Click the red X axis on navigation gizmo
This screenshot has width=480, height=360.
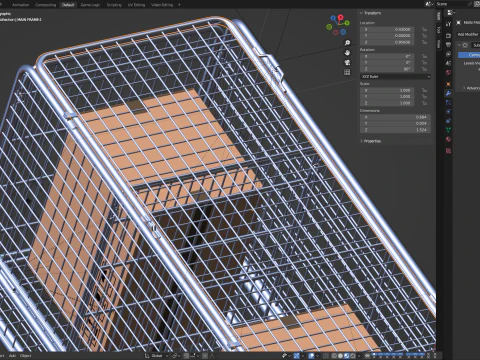(x=340, y=17)
